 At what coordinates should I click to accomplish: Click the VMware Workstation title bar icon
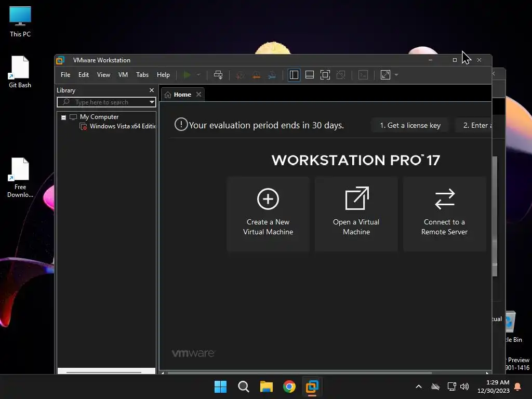point(60,60)
